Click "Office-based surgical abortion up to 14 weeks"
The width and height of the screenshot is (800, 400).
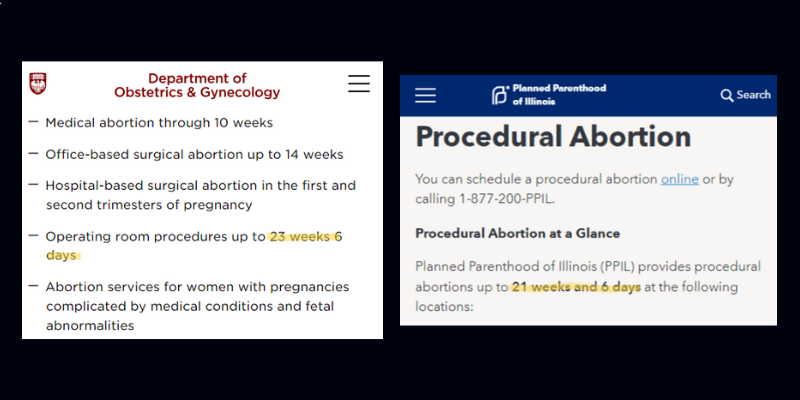(194, 154)
